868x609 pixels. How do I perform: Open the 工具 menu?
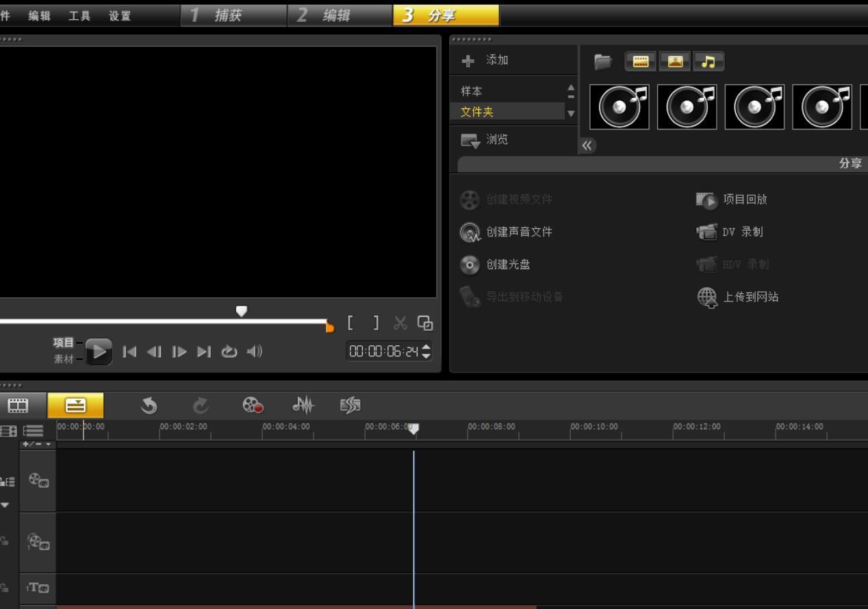[79, 16]
